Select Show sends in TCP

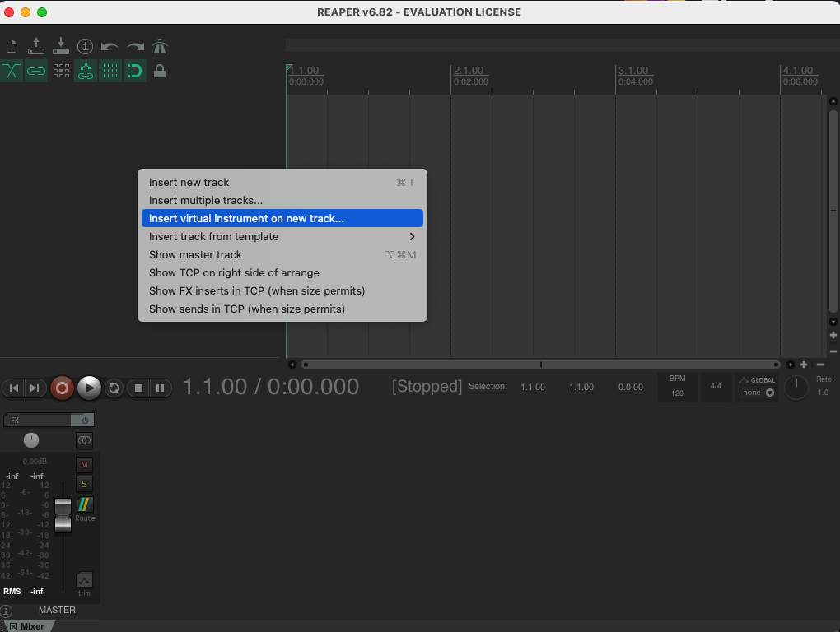(x=282, y=309)
